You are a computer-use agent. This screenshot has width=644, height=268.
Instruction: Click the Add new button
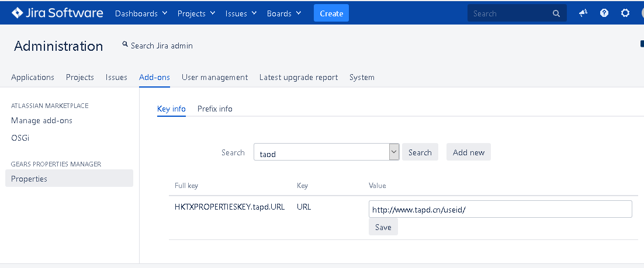click(469, 152)
